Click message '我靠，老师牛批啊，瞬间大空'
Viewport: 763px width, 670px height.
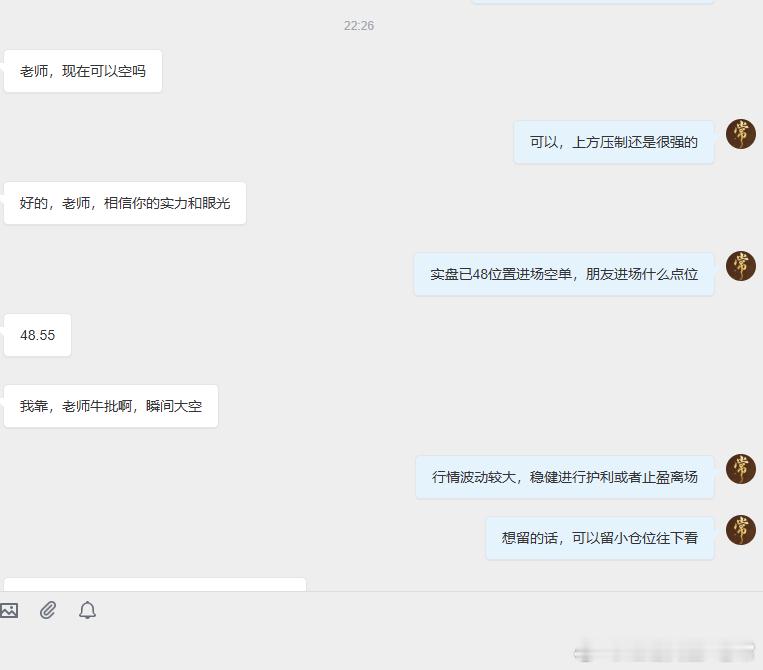pos(111,406)
